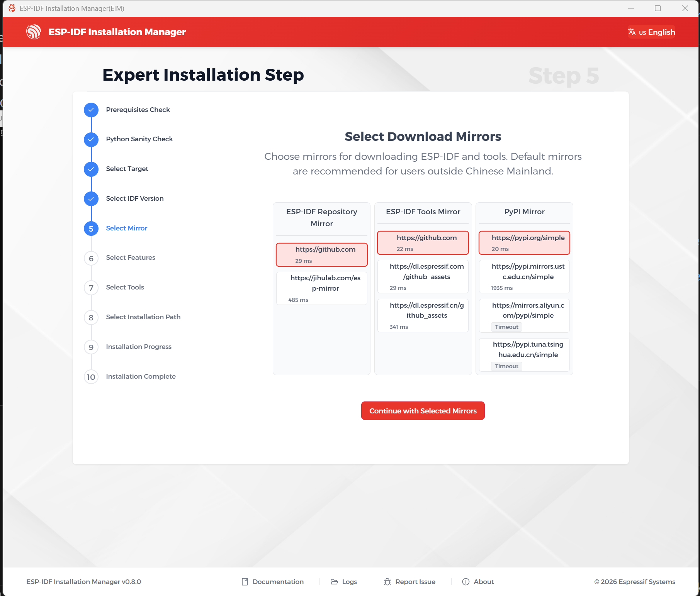Image resolution: width=700 pixels, height=596 pixels.
Task: Close the EIM window
Action: [685, 8]
